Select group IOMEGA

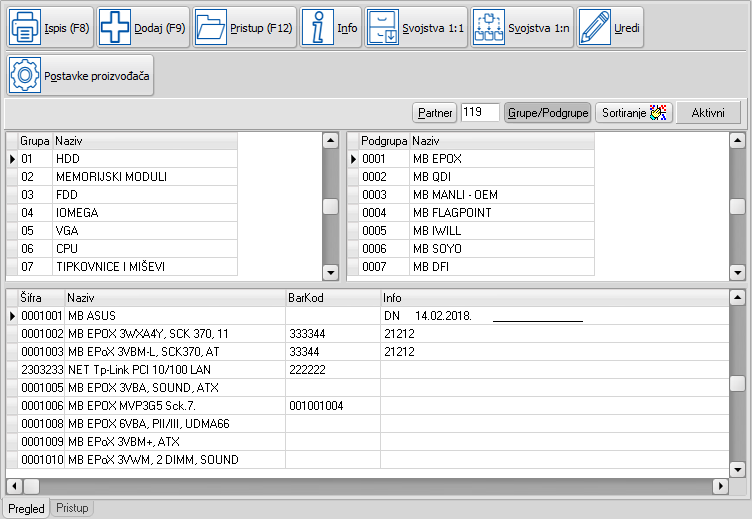coord(122,212)
